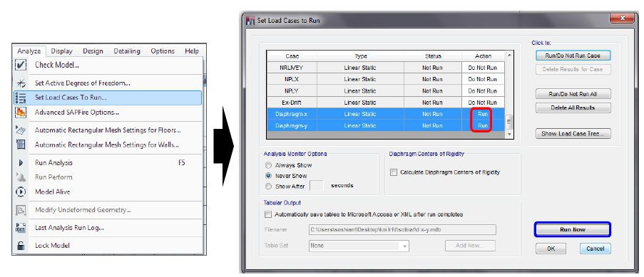The height and width of the screenshot is (277, 644).
Task: Choose Lock Model menu entry
Action: point(108,246)
